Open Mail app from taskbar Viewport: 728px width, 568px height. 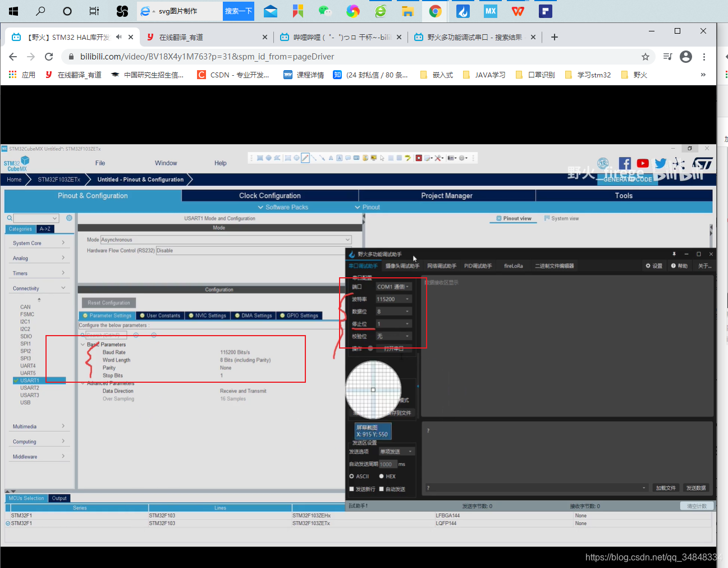pos(271,11)
